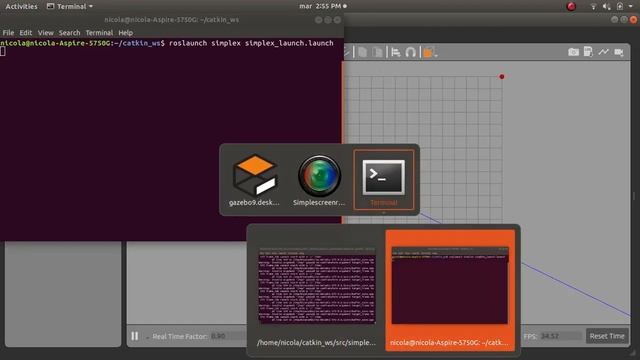Open the Terminal app menu in top bar
This screenshot has height=360, width=640.
(x=70, y=6)
